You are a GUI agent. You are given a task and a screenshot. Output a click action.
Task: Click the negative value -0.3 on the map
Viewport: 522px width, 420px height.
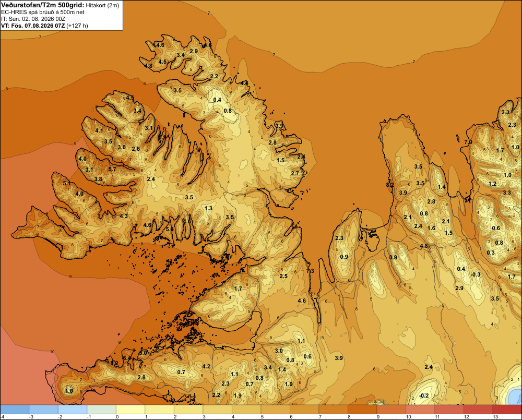click(476, 274)
